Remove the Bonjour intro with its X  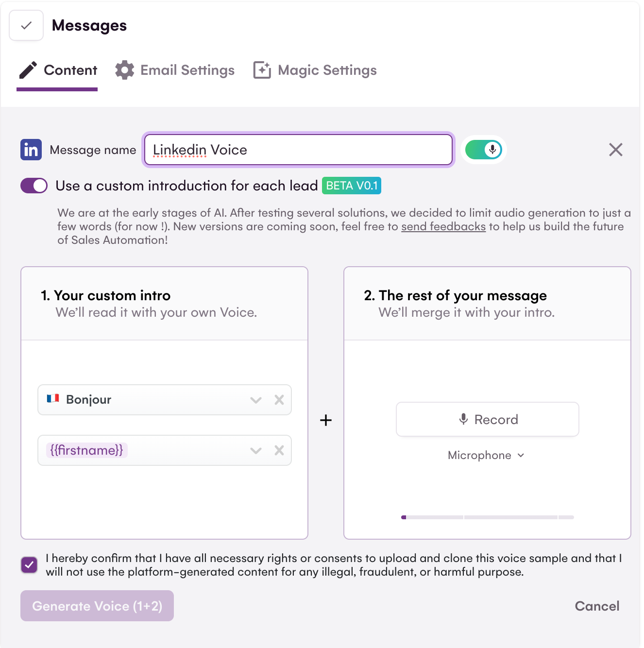[279, 400]
